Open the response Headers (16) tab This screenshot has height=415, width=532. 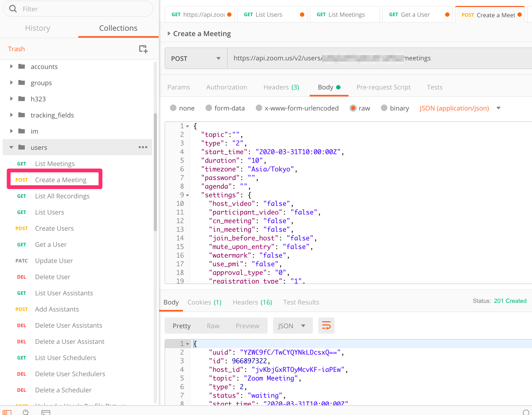(x=252, y=302)
